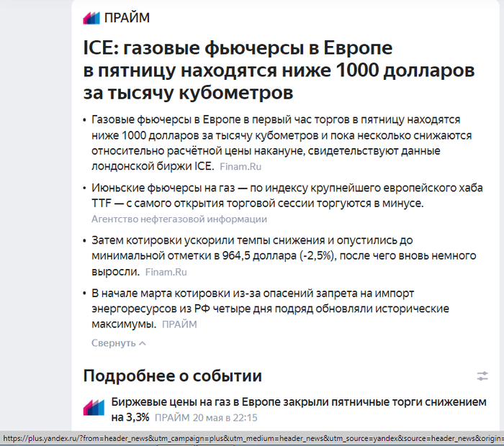Click the ПРАЙМ icon beside Биржевые цены article

pyautogui.click(x=94, y=407)
